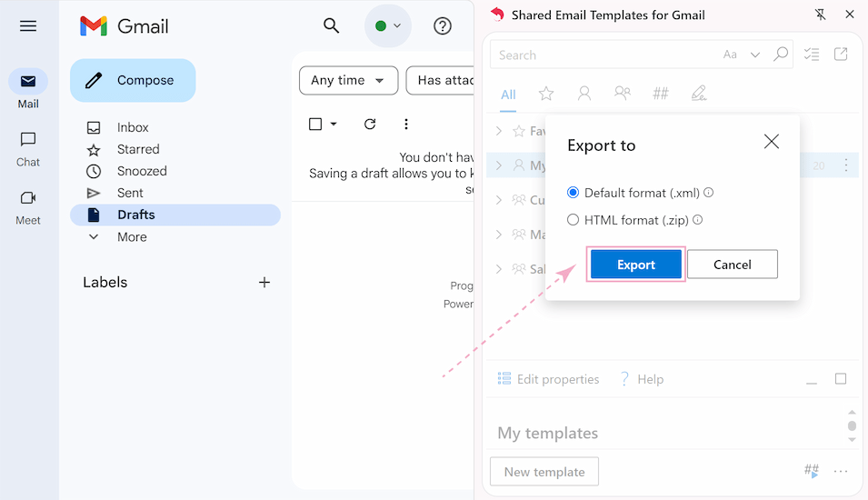Screen dimensions: 868x500
Task: Click the templates search magnifier icon
Action: point(781,55)
